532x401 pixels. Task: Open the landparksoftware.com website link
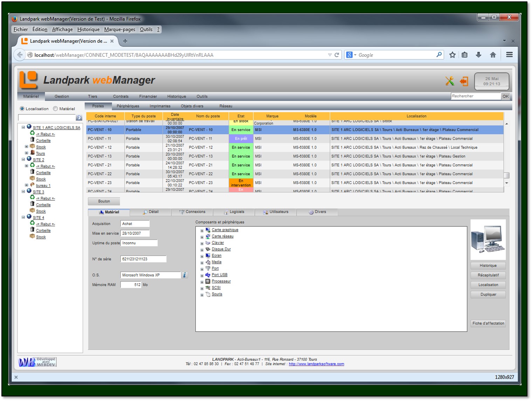point(316,364)
